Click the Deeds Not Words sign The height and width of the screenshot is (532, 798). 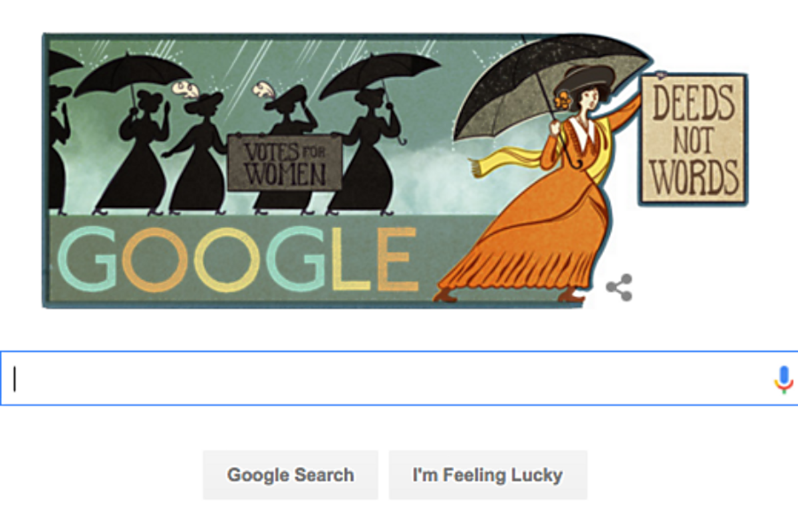(x=694, y=138)
